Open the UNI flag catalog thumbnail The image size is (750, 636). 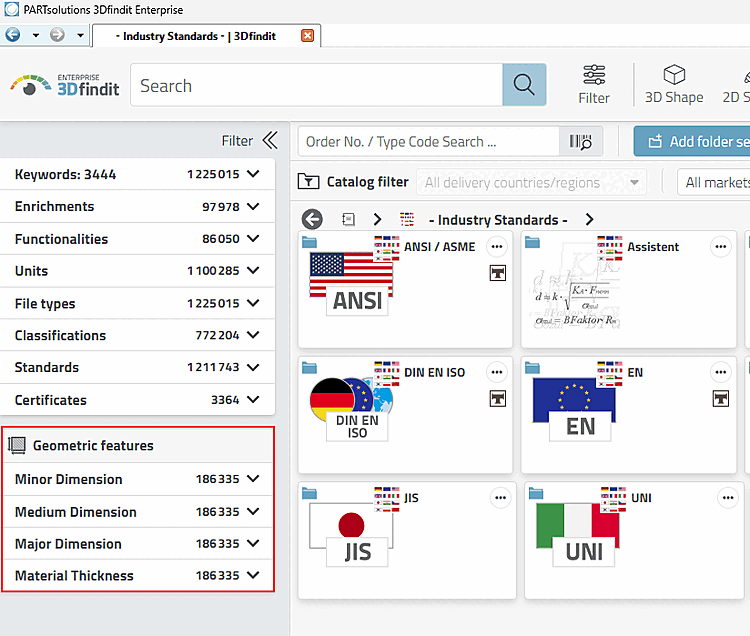coord(578,535)
